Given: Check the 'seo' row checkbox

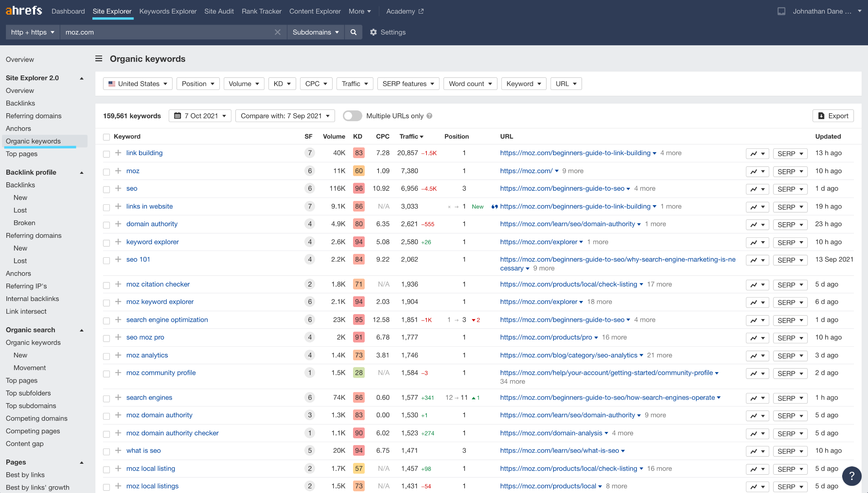Looking at the screenshot, I should pos(106,189).
